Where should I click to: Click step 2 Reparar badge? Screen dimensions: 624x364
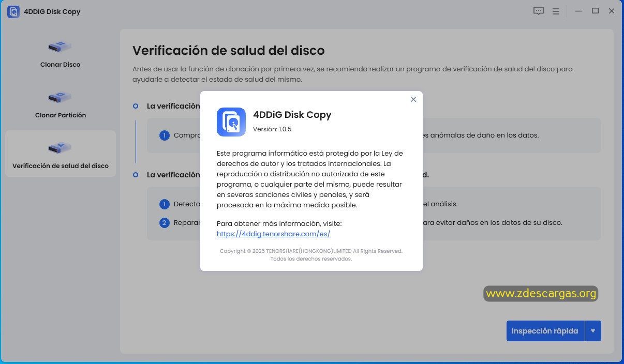165,223
